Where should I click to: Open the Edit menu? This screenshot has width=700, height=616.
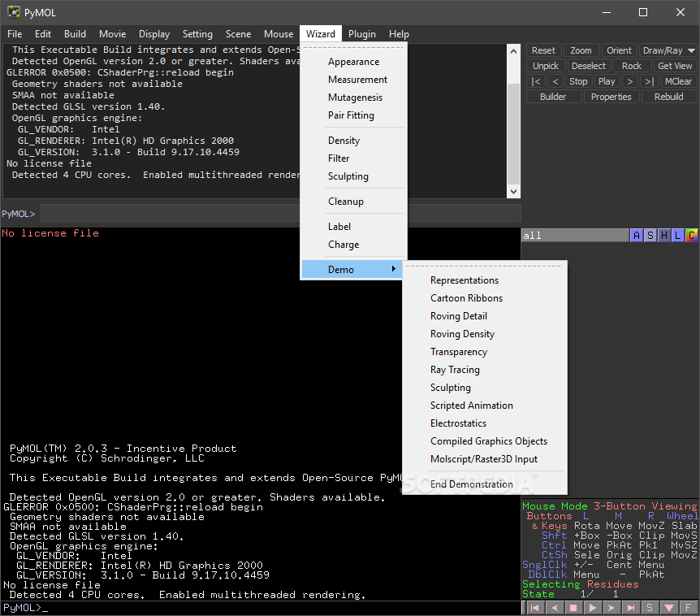[43, 34]
